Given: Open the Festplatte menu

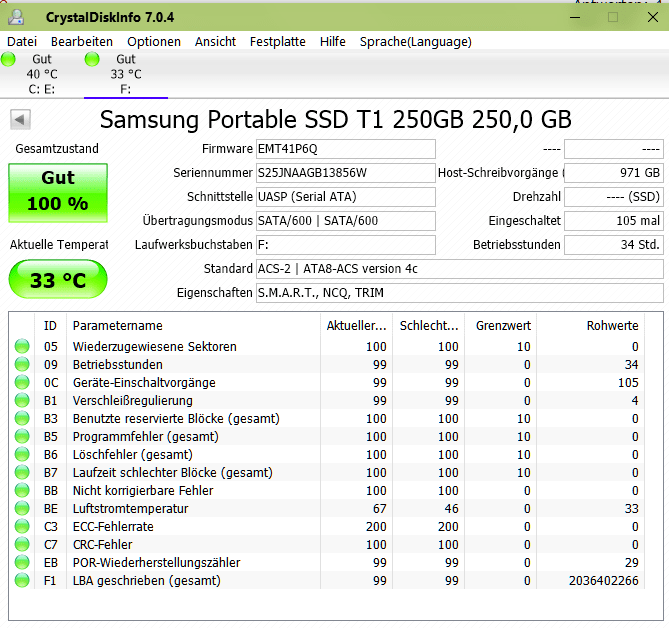Looking at the screenshot, I should click(278, 42).
